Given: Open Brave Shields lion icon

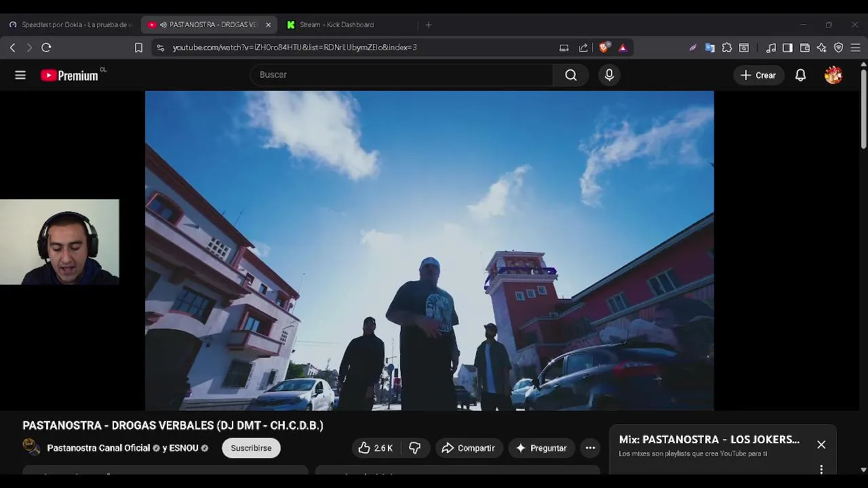Looking at the screenshot, I should tap(604, 47).
